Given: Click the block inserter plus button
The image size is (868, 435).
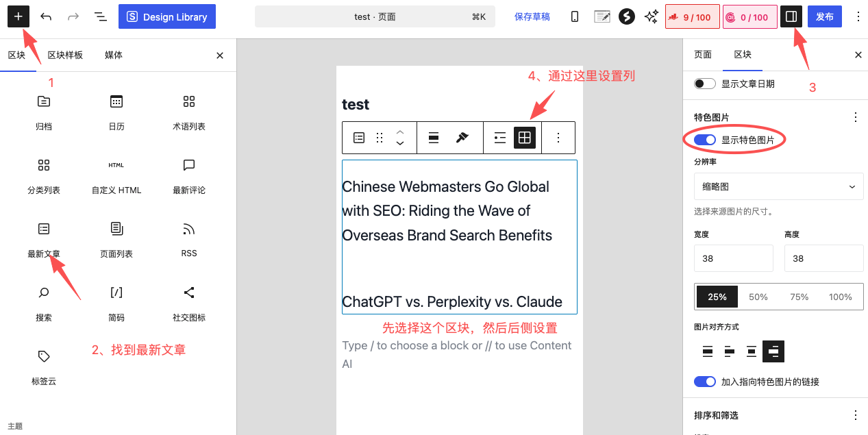Looking at the screenshot, I should click(18, 16).
